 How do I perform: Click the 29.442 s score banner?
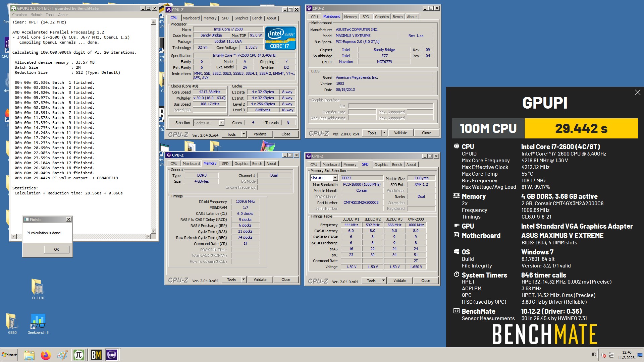tap(581, 128)
